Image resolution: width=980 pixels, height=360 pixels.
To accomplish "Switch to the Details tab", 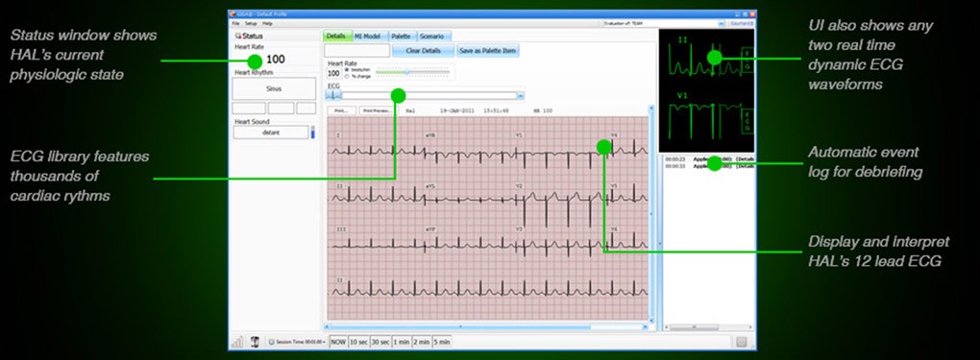I will click(x=336, y=36).
